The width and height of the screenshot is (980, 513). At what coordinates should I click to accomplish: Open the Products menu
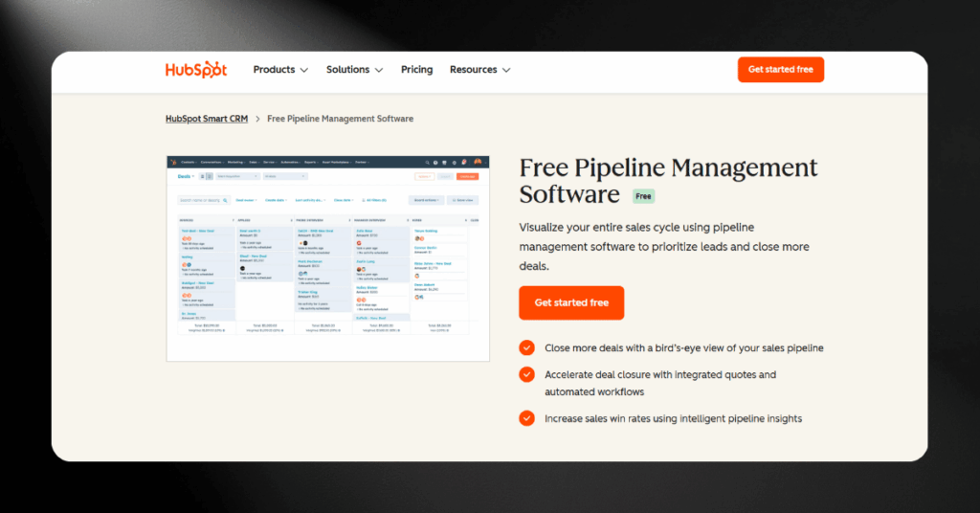pyautogui.click(x=280, y=69)
